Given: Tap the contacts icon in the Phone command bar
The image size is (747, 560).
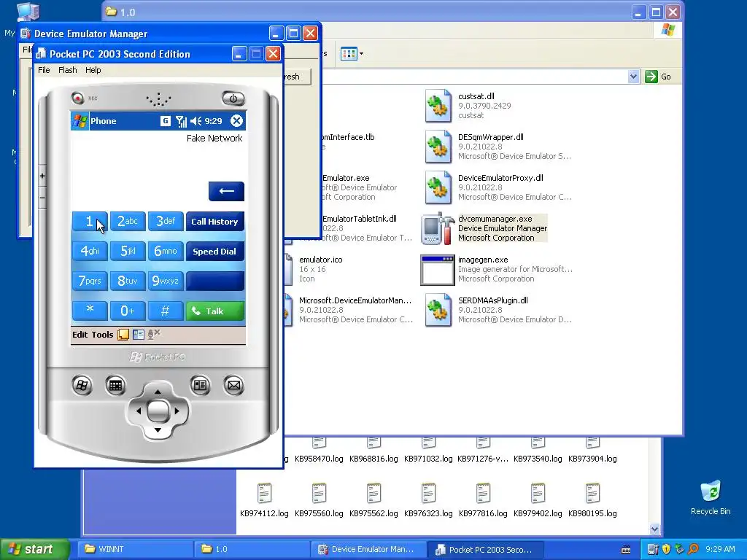Looking at the screenshot, I should pos(138,335).
